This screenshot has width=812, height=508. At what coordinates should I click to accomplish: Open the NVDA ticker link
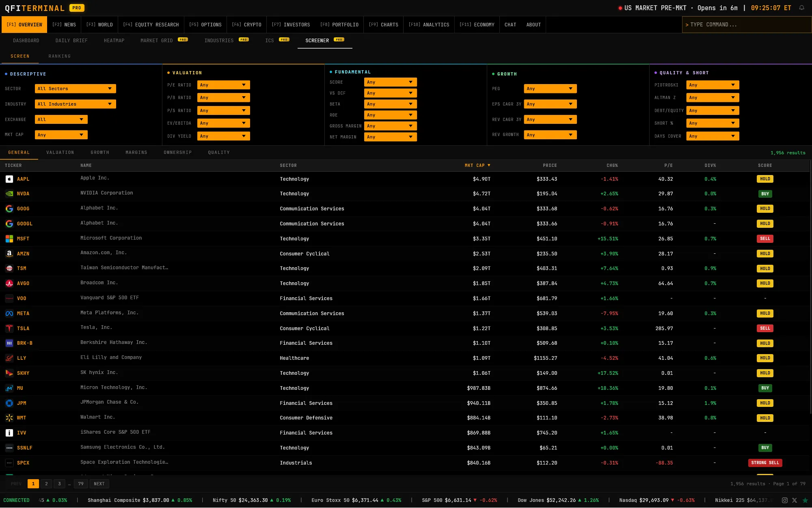[23, 194]
